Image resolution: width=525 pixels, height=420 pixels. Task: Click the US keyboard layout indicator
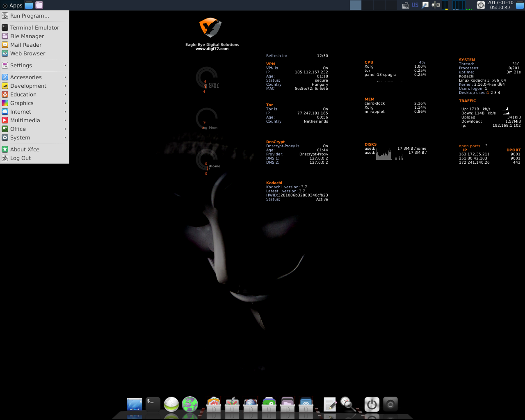(x=415, y=5)
